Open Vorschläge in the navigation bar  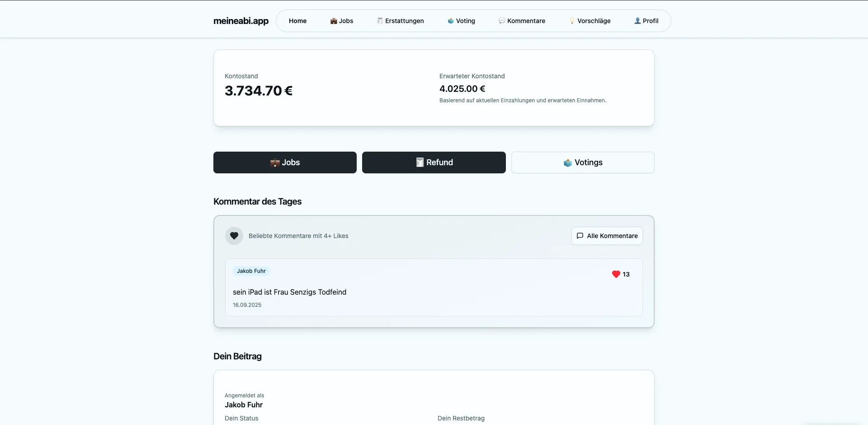[x=590, y=21]
